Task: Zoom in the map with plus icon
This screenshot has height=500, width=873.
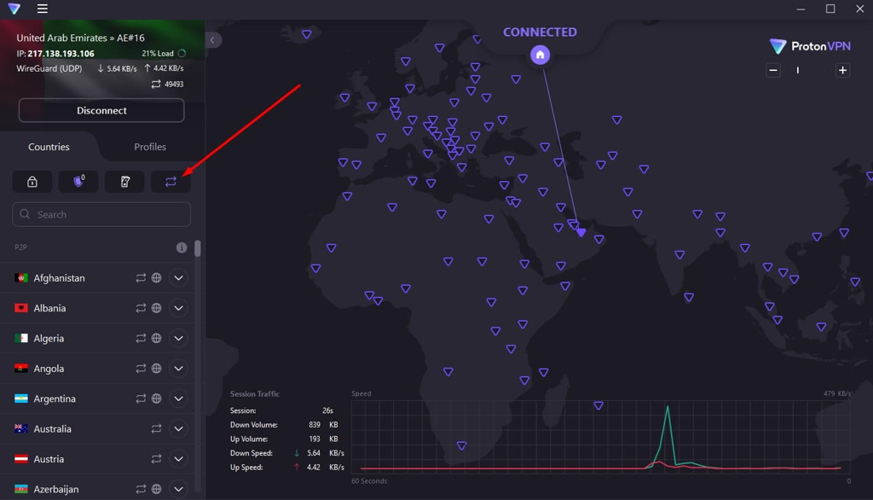Action: (842, 70)
